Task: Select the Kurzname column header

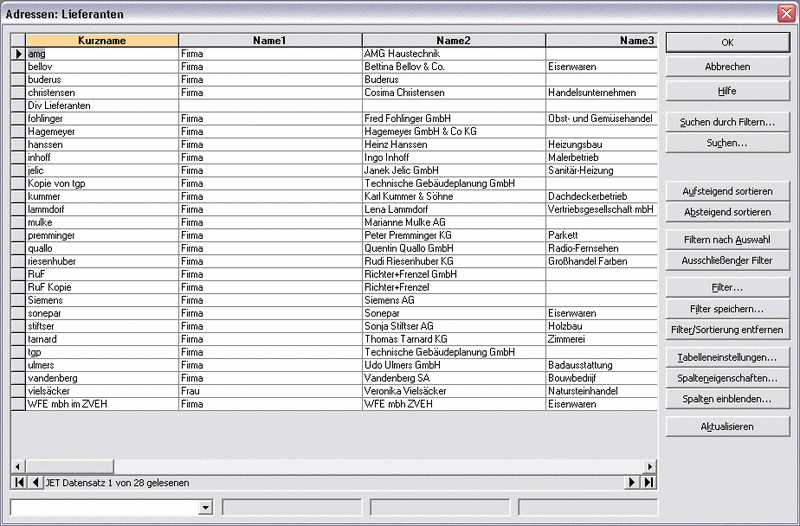Action: pyautogui.click(x=102, y=40)
